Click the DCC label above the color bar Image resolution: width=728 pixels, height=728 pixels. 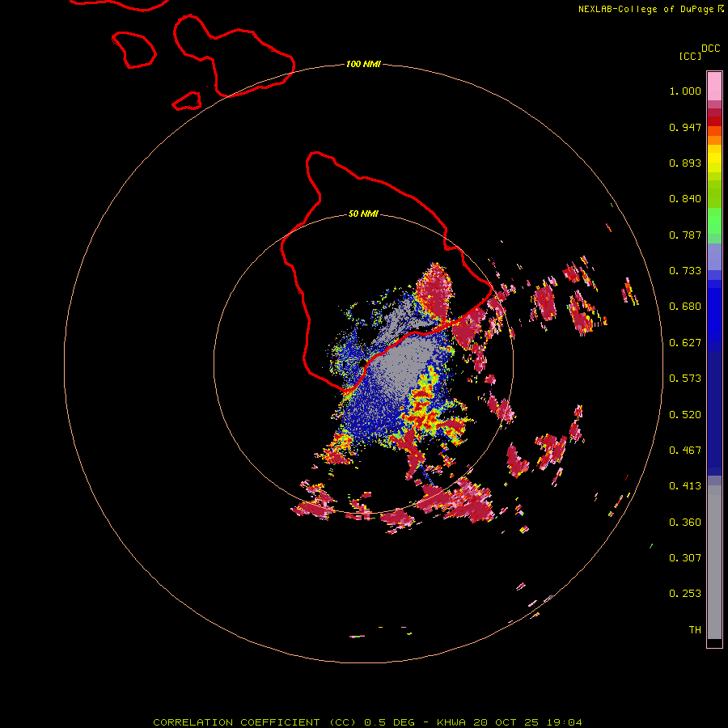pos(710,49)
